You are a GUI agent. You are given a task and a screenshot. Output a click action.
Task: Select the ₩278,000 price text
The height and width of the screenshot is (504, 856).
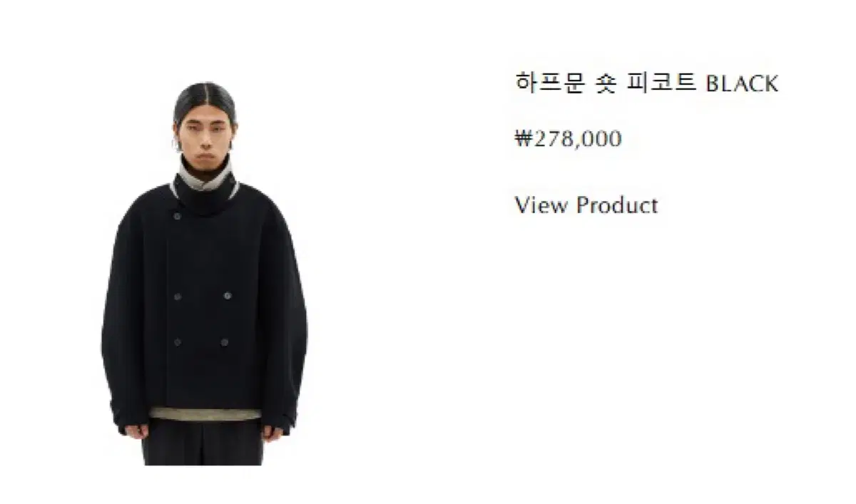tap(568, 138)
